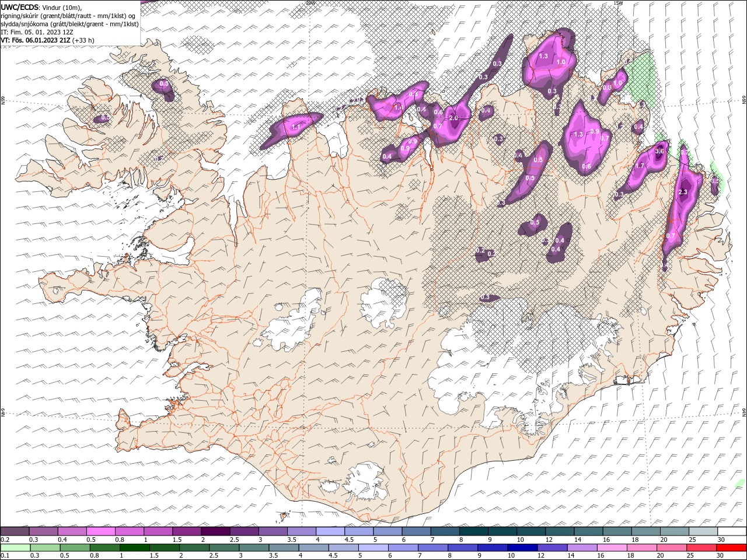Viewport: 747px width, 560px height.
Task: Select the dusky purple 0.2 snow legend swatch
Action: click(x=15, y=531)
